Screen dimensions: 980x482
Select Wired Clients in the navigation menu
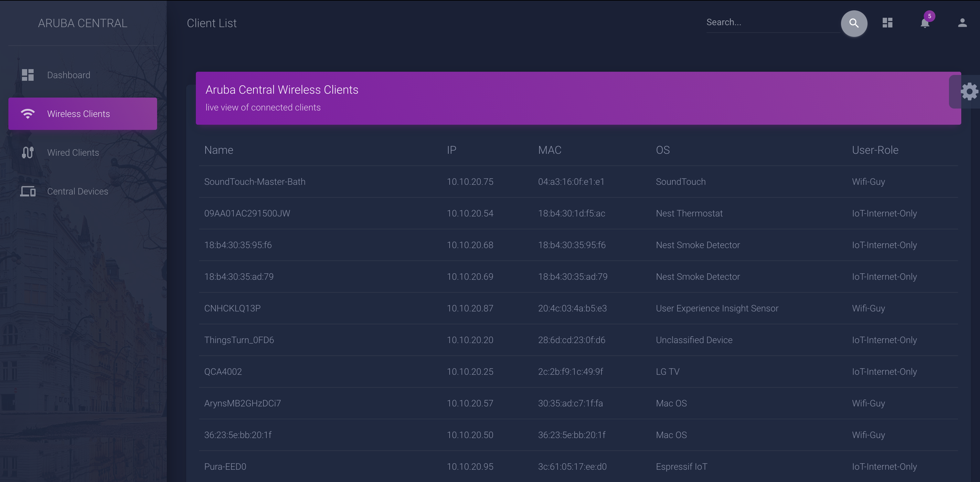[x=73, y=152]
